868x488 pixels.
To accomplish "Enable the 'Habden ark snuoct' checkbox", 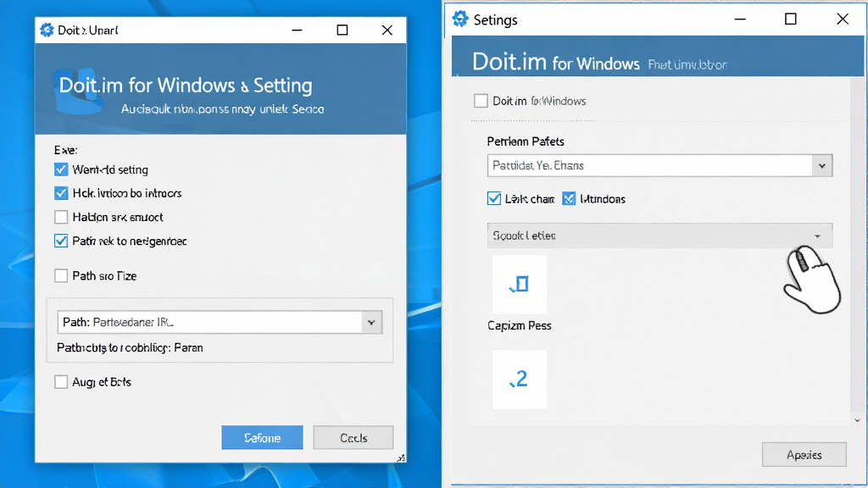I will tap(61, 217).
